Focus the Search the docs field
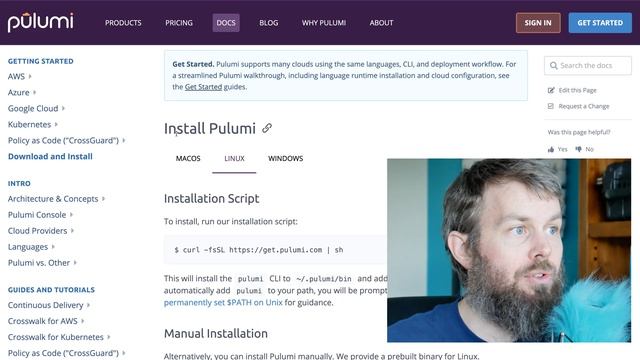This screenshot has width=640, height=360. 588,65
